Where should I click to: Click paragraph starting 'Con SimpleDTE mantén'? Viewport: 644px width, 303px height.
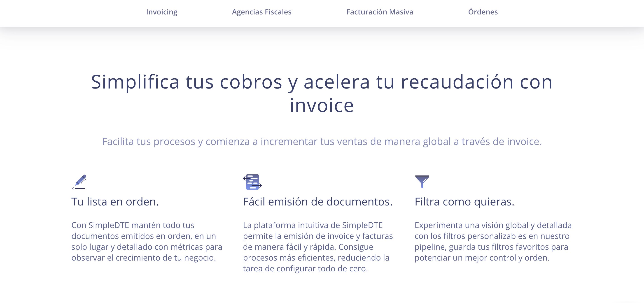click(147, 241)
